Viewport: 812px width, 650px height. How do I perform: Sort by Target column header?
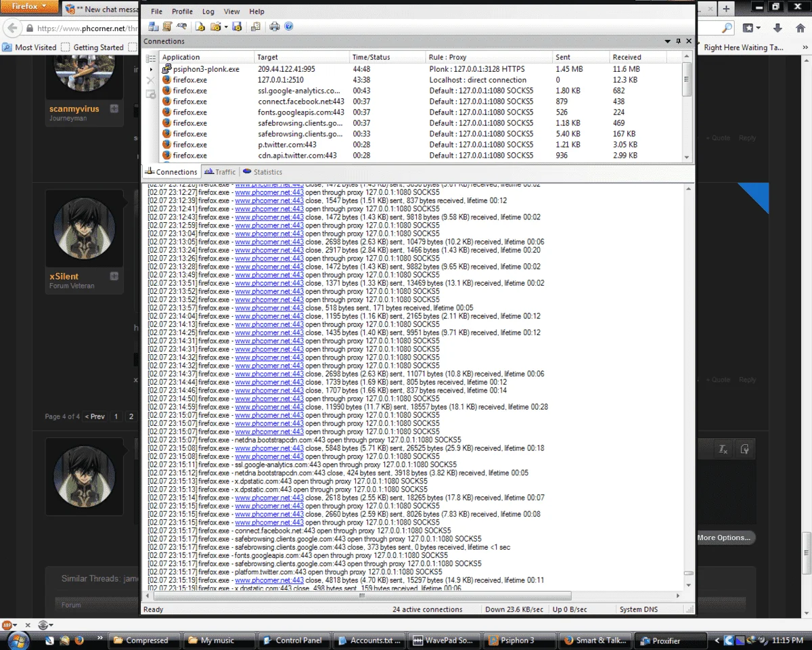click(302, 58)
